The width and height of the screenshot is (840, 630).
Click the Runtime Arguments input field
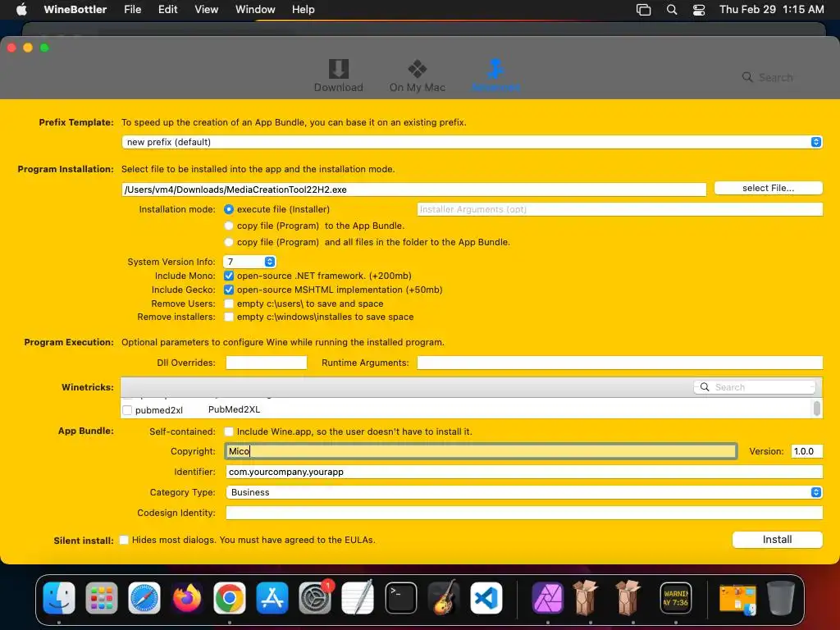coord(620,363)
